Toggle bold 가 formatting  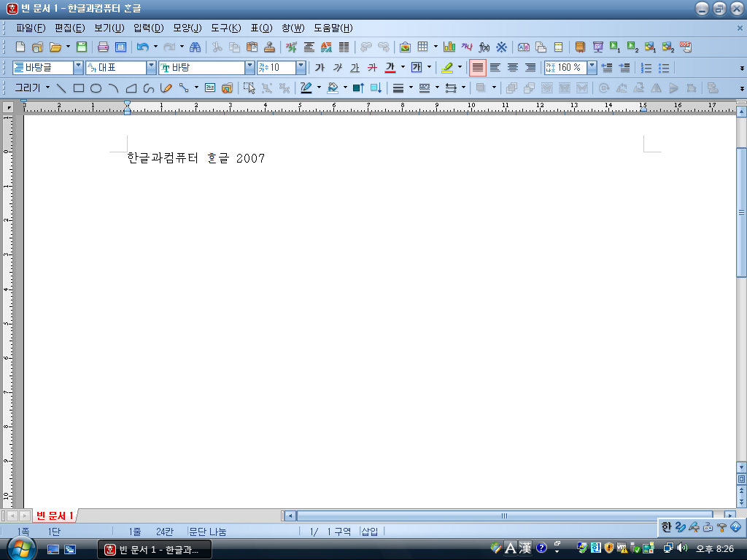[320, 68]
